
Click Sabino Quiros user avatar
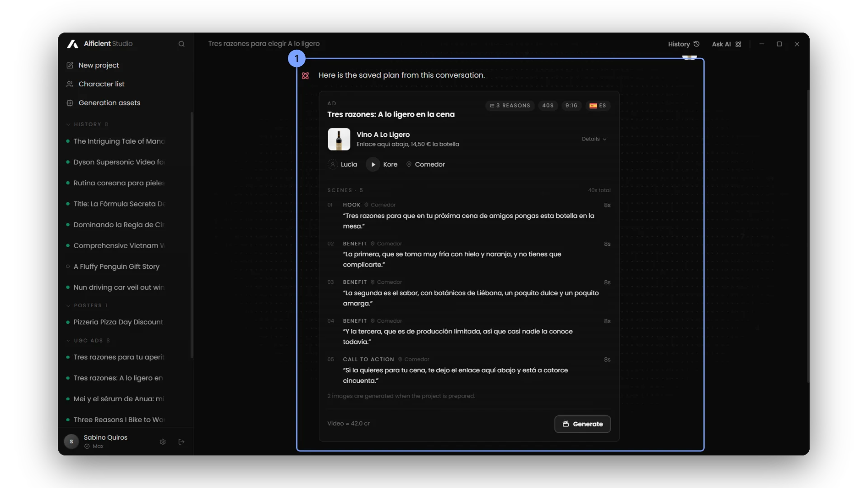(71, 441)
